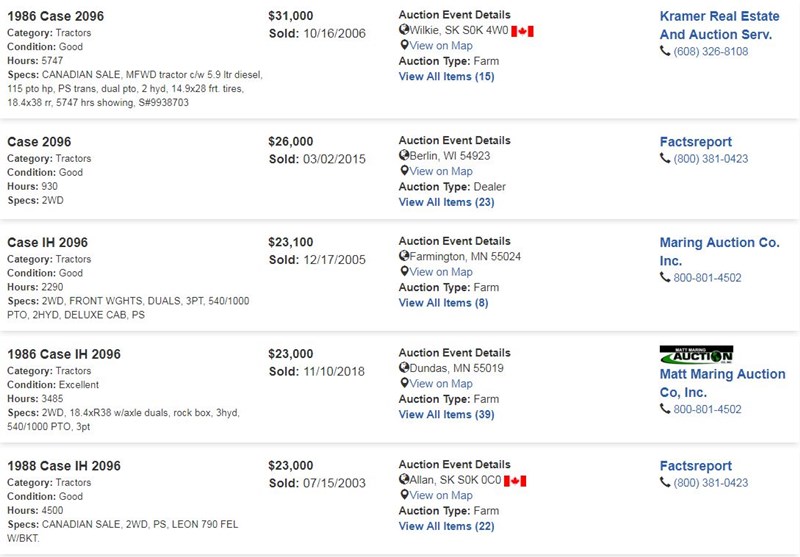The width and height of the screenshot is (800, 557).
Task: Click the Canadian flag icon next to Allan, SK
Action: click(515, 480)
